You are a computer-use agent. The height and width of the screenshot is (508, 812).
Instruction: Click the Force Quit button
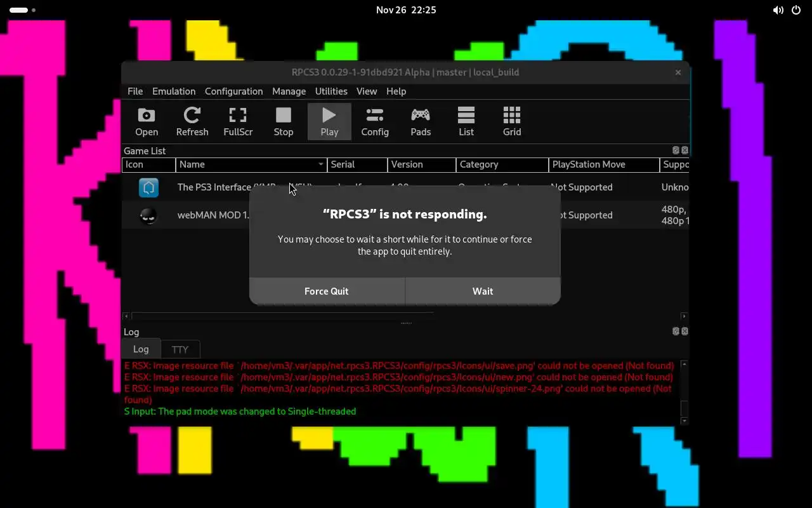click(327, 291)
